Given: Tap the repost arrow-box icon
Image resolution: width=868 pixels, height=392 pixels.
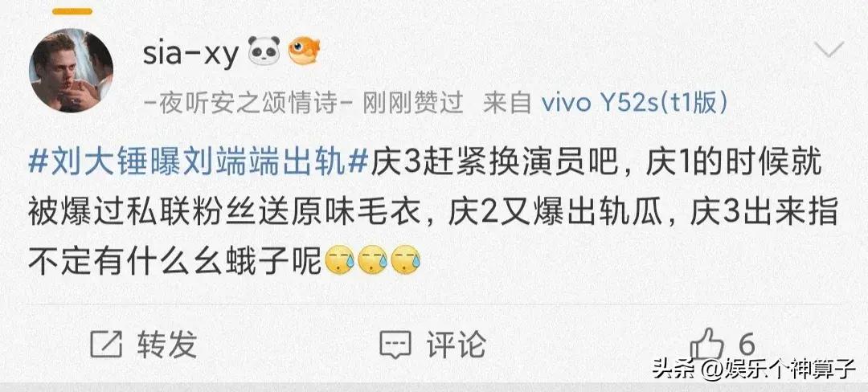Looking at the screenshot, I should pyautogui.click(x=106, y=345).
